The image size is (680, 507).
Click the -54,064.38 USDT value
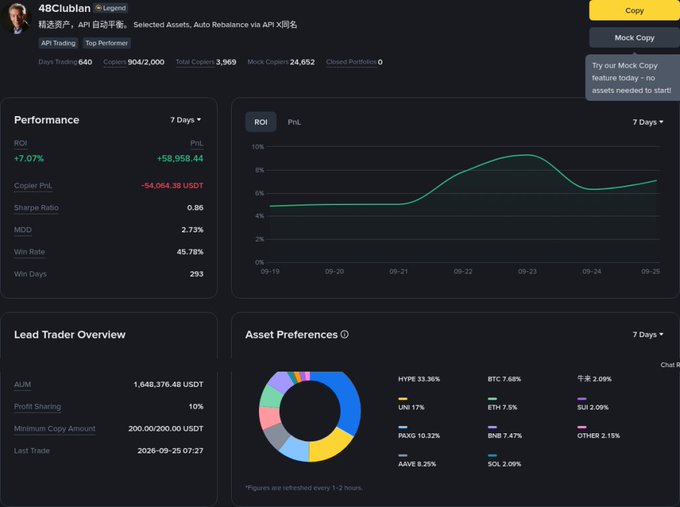pos(172,186)
